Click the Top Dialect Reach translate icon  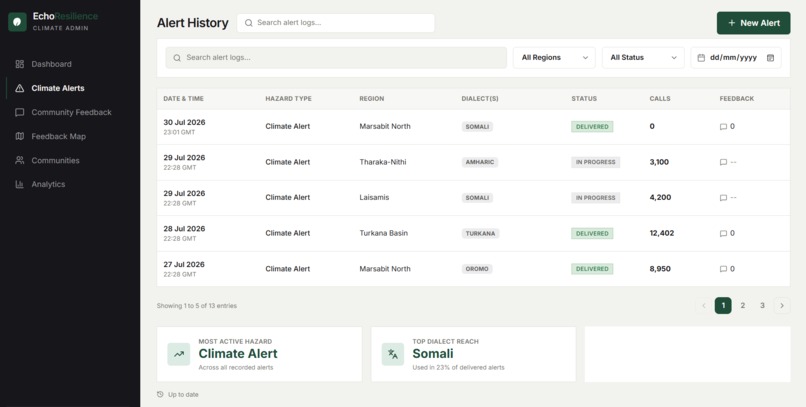click(393, 354)
